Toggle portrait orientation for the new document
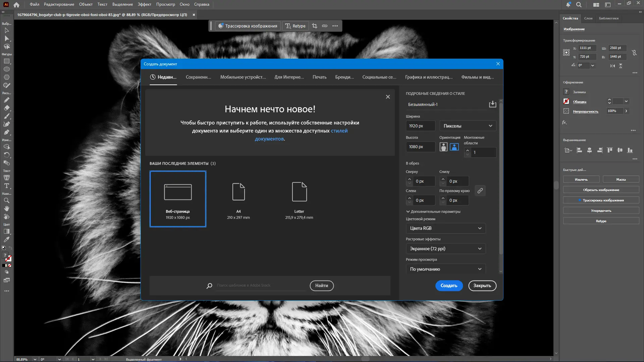The height and width of the screenshot is (362, 644). pos(443,147)
